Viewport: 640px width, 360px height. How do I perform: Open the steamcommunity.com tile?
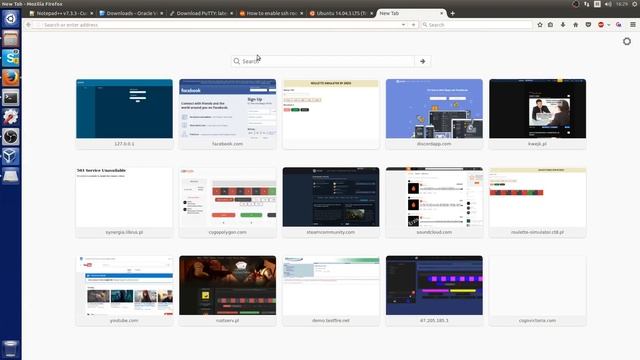[x=331, y=202]
